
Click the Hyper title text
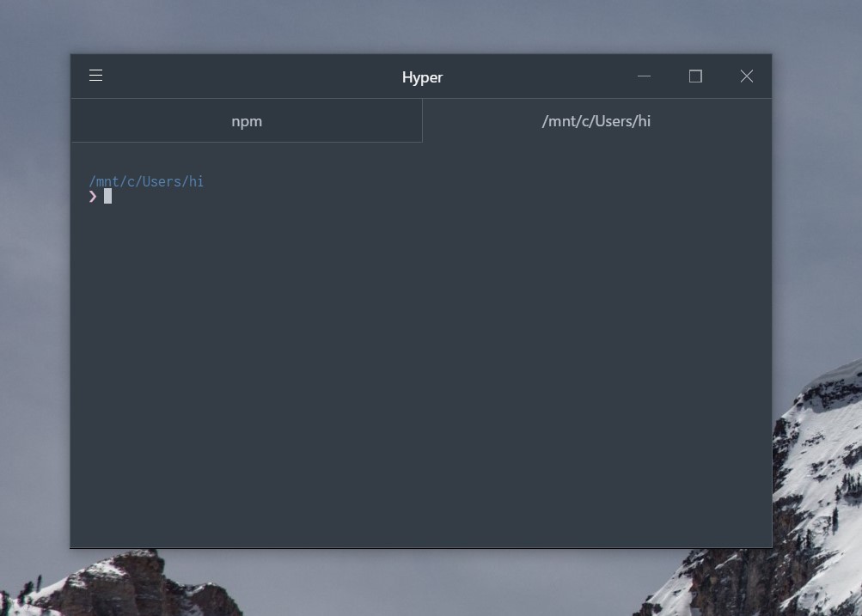pos(422,77)
